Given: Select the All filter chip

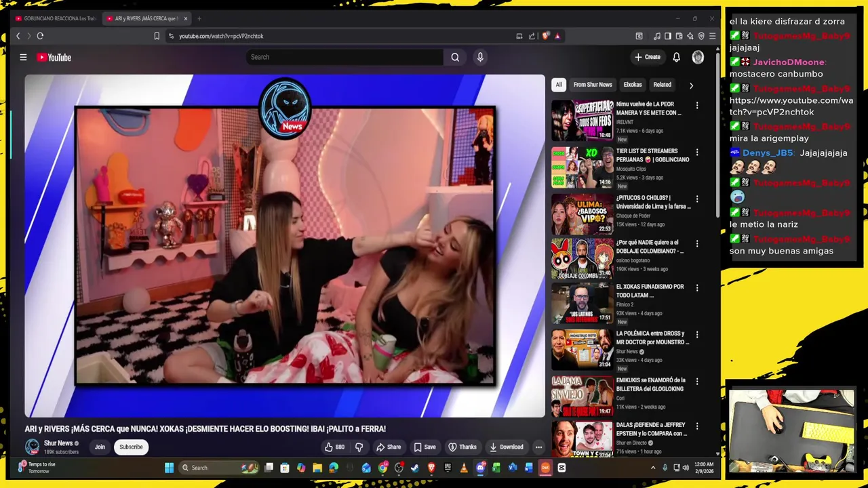Looking at the screenshot, I should [x=559, y=85].
